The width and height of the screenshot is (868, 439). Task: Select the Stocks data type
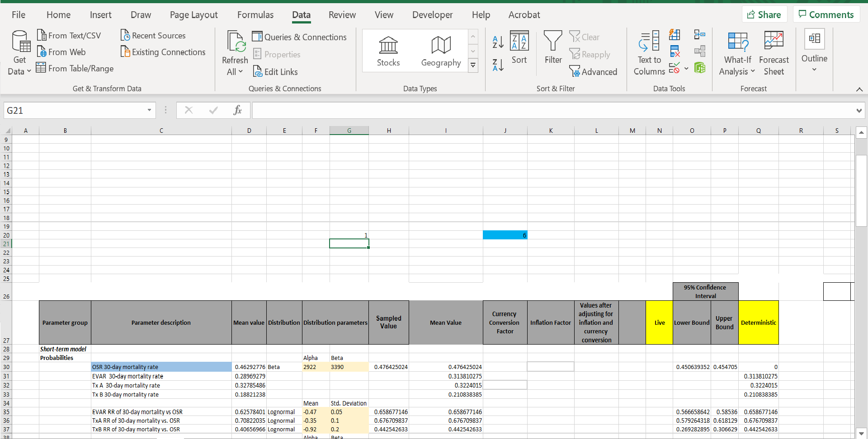pos(388,51)
